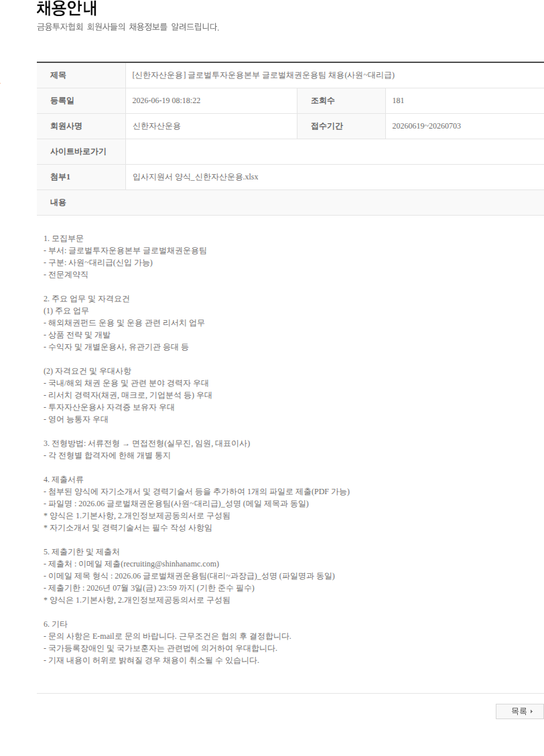
Task: Click the 조회수 column label
Action: tap(323, 100)
